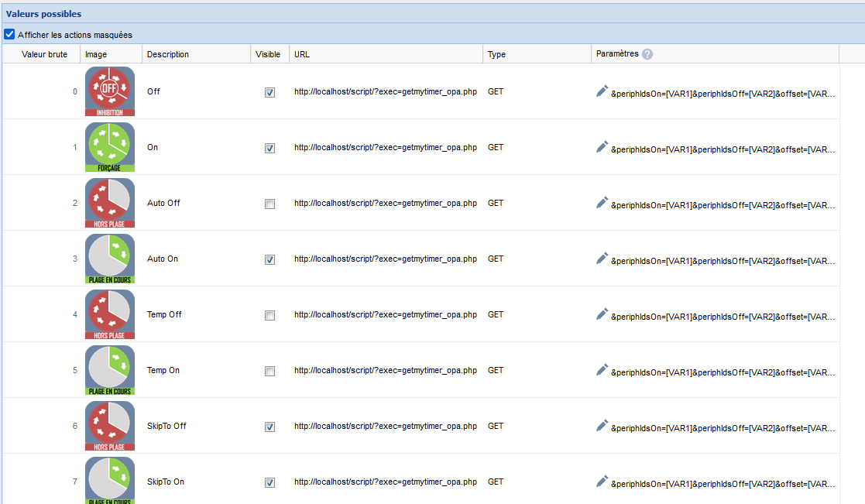This screenshot has height=504, width=865.
Task: Disable Visible checkbox for Auto On
Action: pos(269,260)
